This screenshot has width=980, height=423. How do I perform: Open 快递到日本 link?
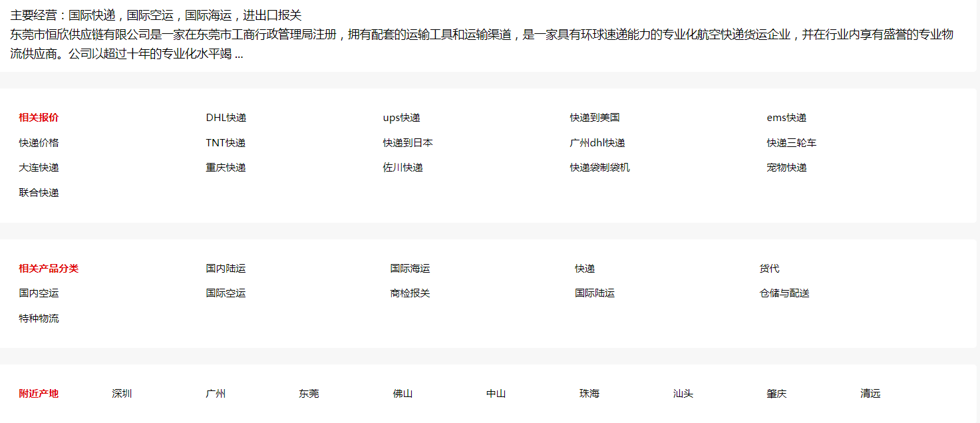407,143
